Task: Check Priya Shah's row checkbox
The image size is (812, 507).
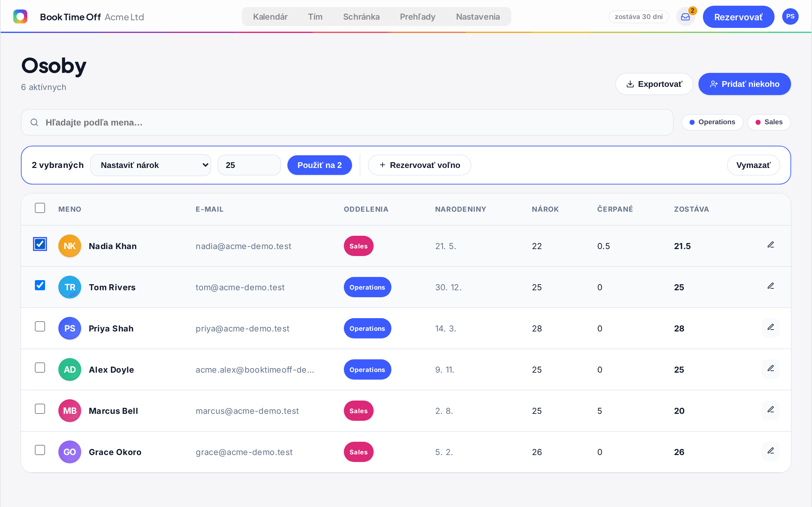Action: [x=40, y=326]
